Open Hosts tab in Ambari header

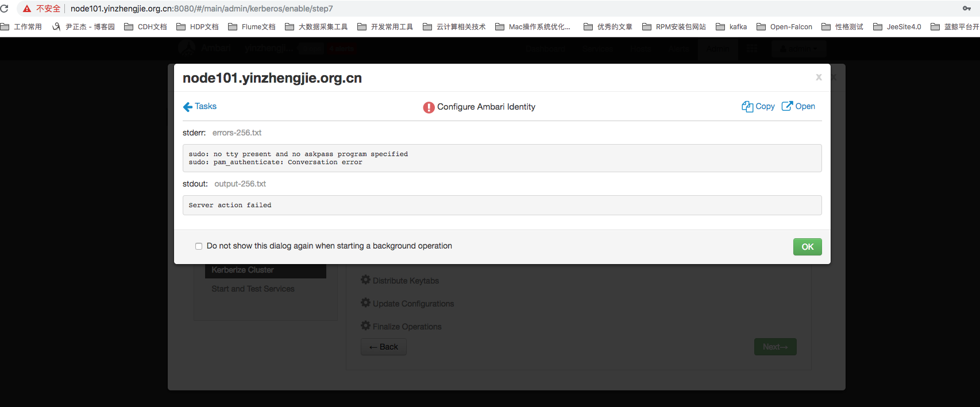pos(640,49)
